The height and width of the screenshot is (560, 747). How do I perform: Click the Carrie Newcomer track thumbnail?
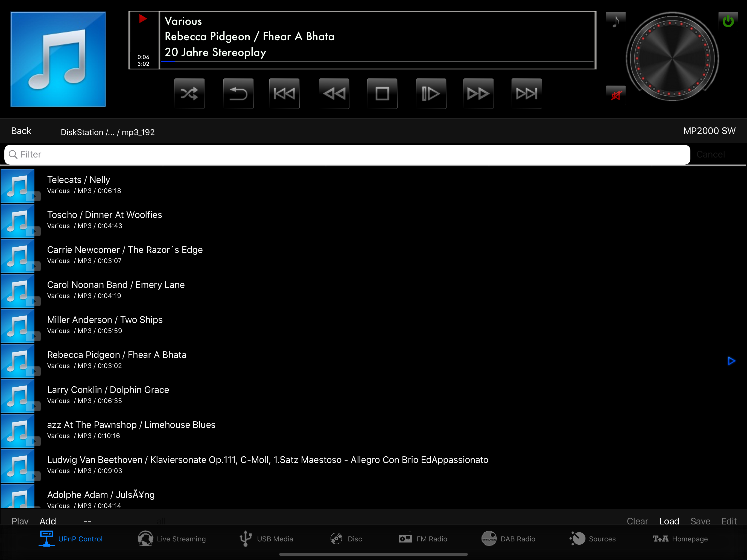coord(17,256)
